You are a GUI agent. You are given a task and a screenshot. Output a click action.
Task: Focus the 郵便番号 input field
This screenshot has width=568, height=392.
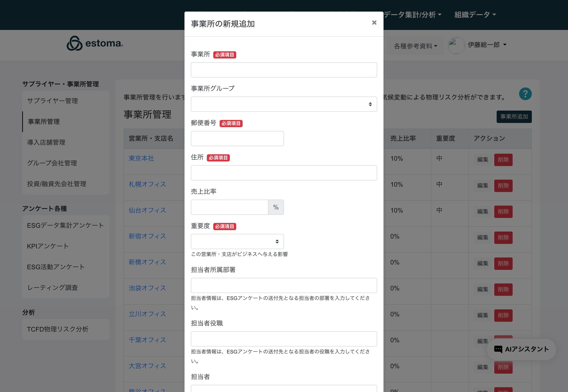(237, 139)
